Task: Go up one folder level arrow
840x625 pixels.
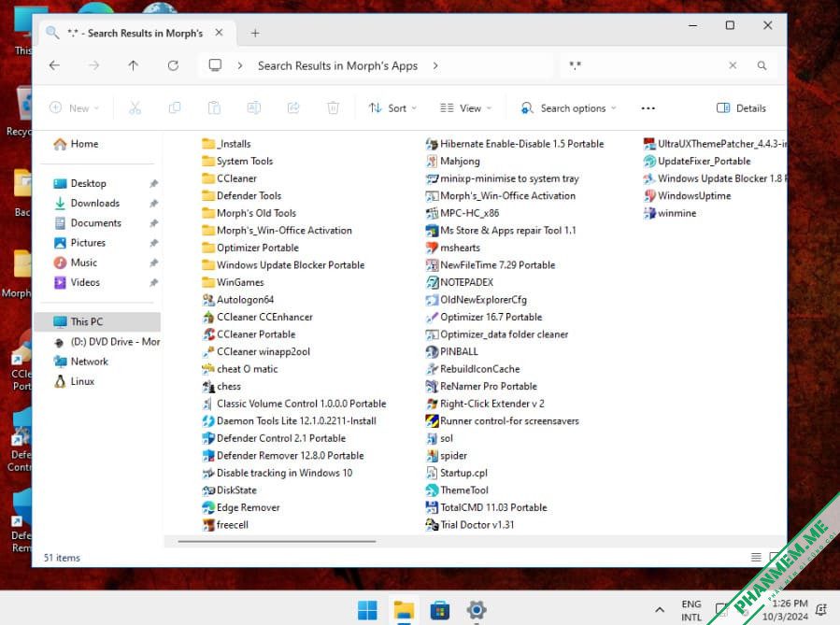Action: click(133, 65)
